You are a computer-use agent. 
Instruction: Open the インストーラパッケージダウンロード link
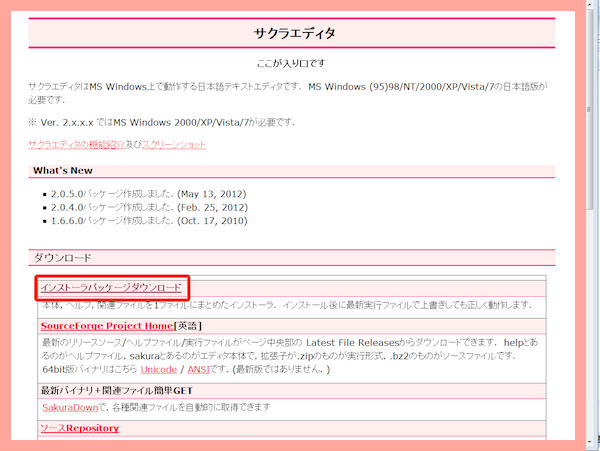pos(111,288)
